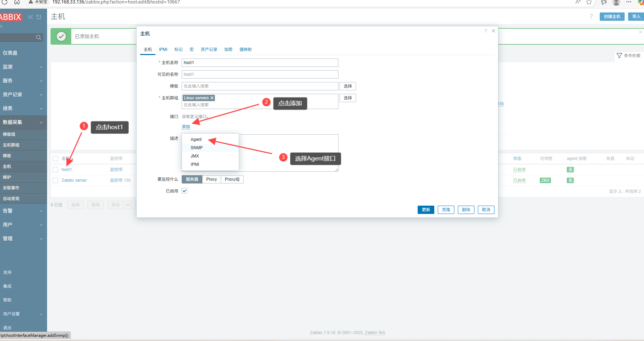Image resolution: width=644 pixels, height=341 pixels.
Task: Expand the 管理 sidebar menu
Action: (23, 239)
